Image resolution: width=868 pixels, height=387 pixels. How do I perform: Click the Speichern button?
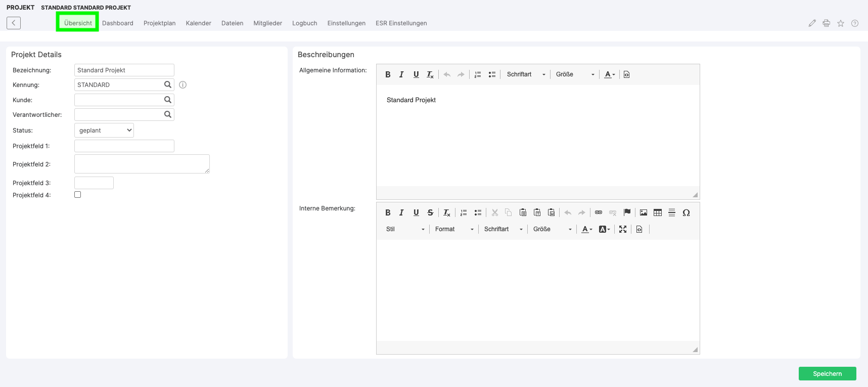pyautogui.click(x=827, y=374)
